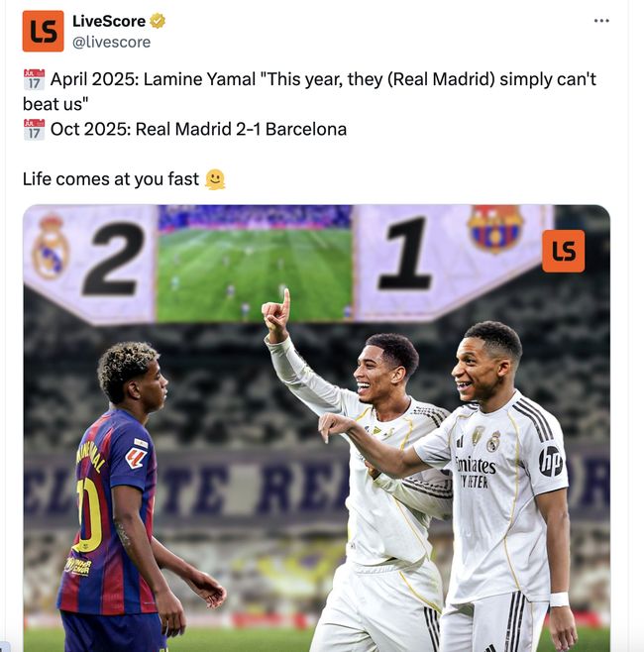This screenshot has height=652, width=644.
Task: Click the scoreboard number 1
Action: [x=406, y=254]
